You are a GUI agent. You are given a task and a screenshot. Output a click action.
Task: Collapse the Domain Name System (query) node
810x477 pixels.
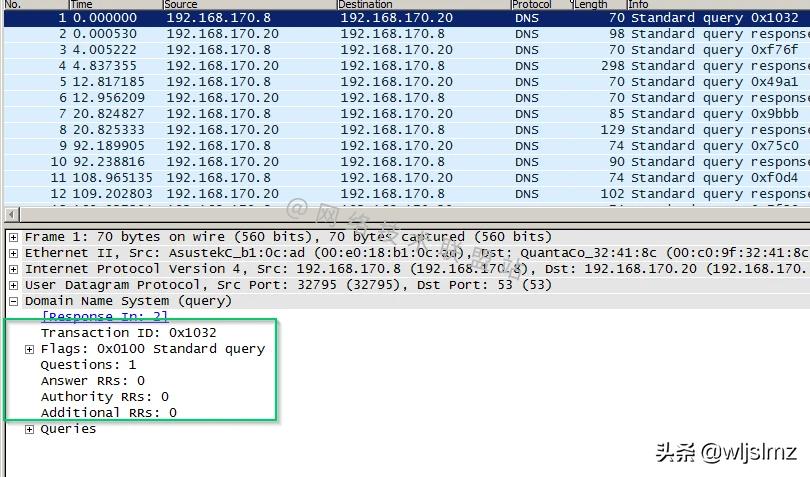click(x=13, y=301)
